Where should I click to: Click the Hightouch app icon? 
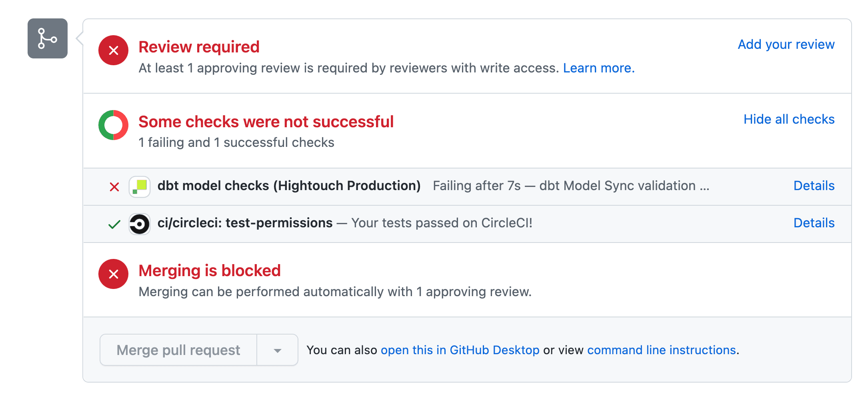click(138, 186)
